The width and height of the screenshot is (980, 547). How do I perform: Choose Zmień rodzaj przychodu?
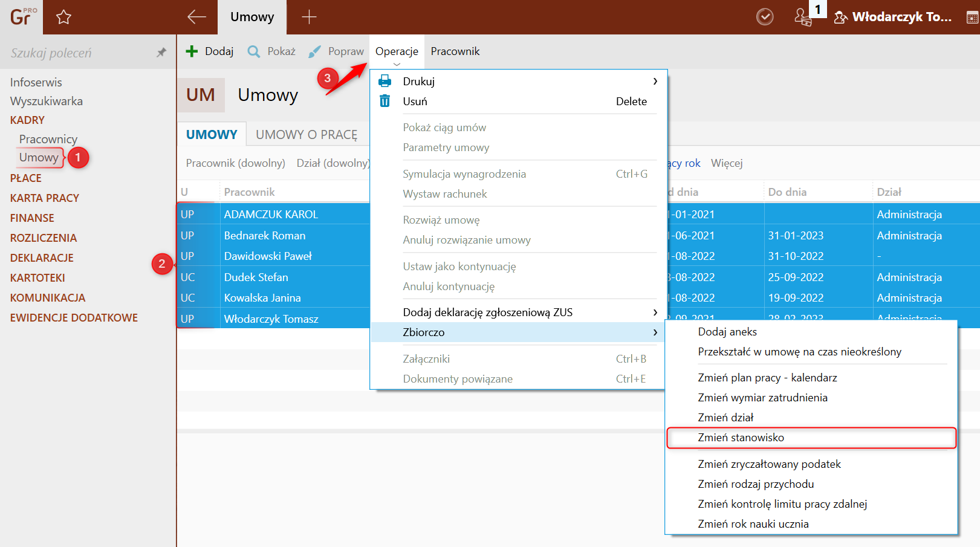click(811, 484)
